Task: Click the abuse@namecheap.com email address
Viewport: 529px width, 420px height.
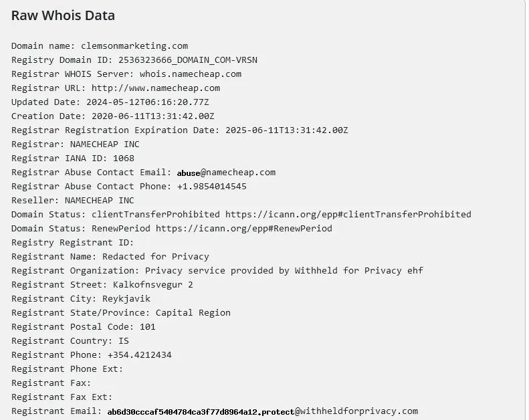Action: (x=226, y=172)
